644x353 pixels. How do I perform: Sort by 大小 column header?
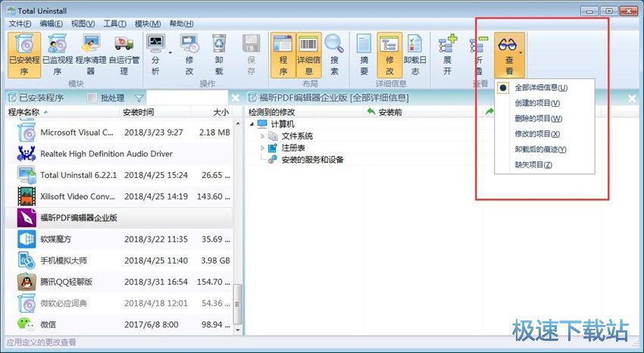tap(211, 112)
